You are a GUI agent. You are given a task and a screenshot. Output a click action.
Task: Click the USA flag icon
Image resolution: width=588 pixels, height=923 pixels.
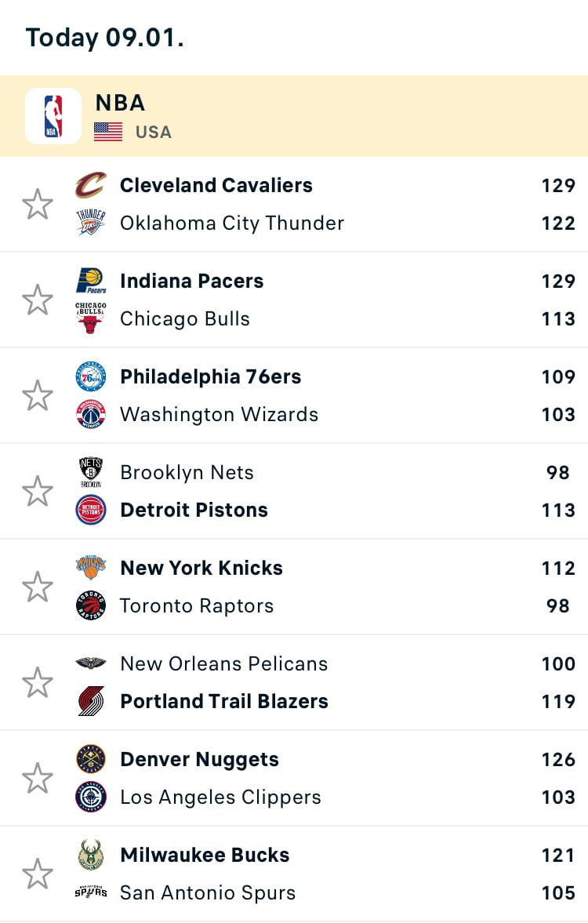point(108,132)
